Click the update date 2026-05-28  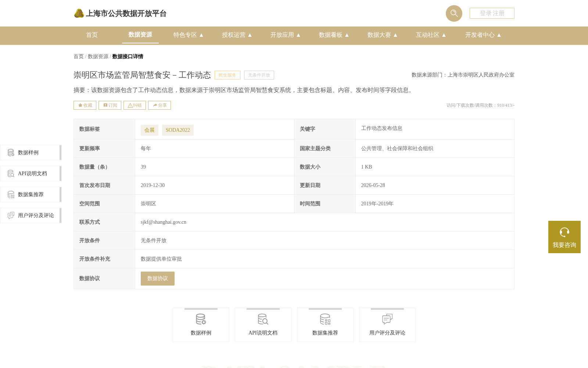click(x=373, y=185)
